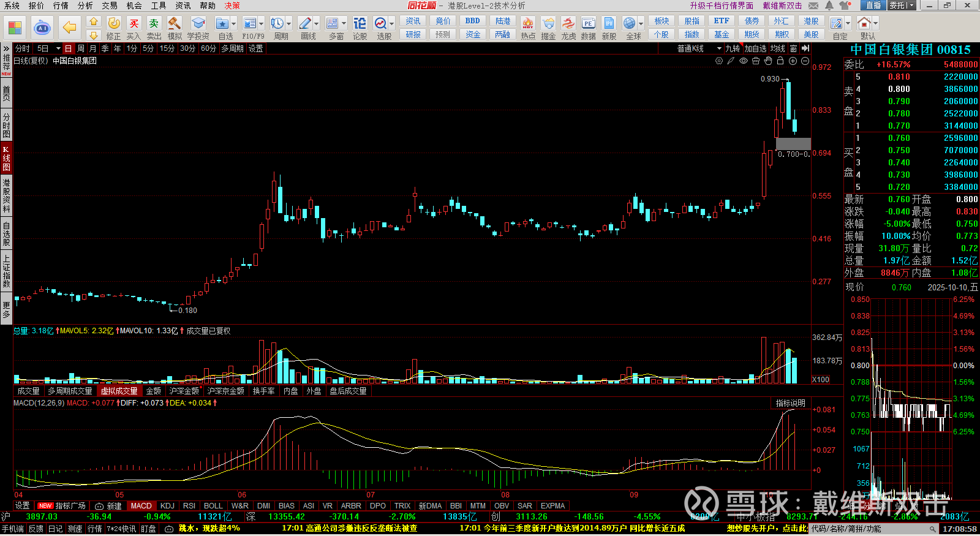Click the 加自选 add to watchlist button
Viewport: 980px width, 536px height.
(755, 48)
